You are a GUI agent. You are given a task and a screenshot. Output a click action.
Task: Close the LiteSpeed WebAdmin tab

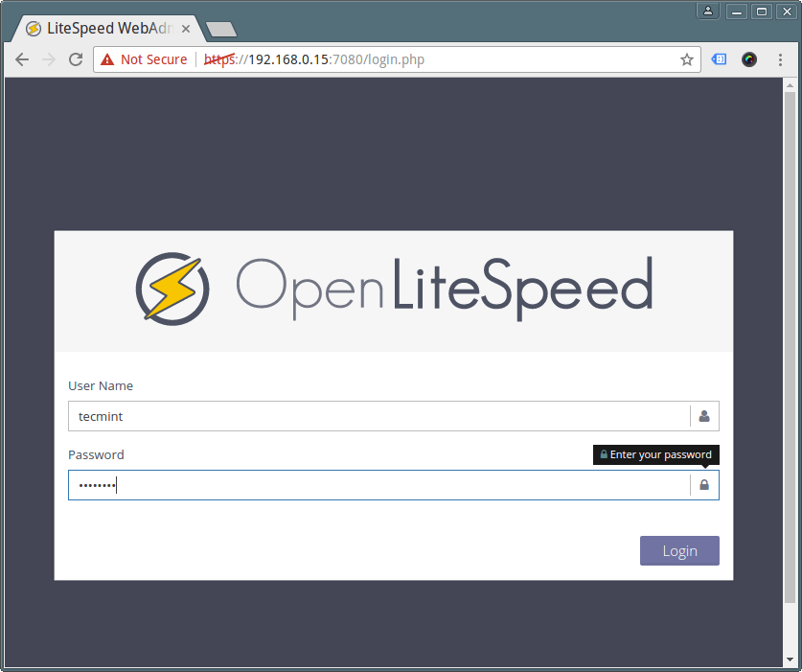pyautogui.click(x=186, y=29)
